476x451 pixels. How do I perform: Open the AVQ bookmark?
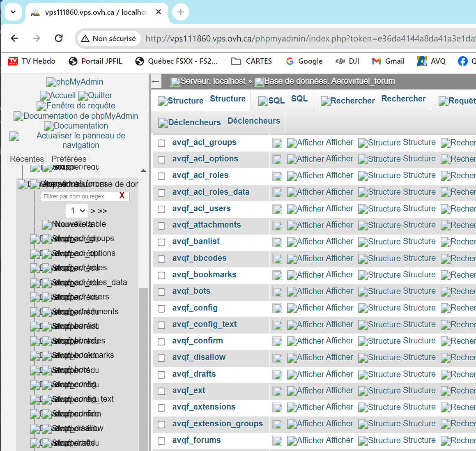click(431, 61)
